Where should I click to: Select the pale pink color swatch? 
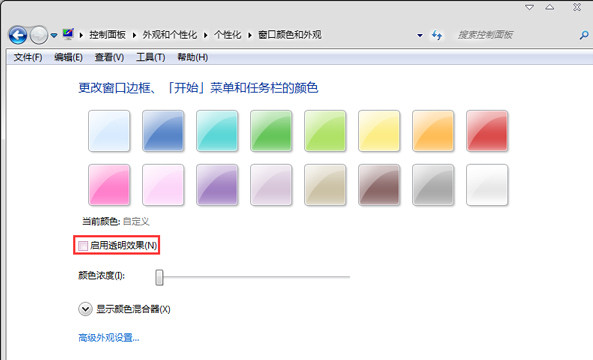coord(163,185)
